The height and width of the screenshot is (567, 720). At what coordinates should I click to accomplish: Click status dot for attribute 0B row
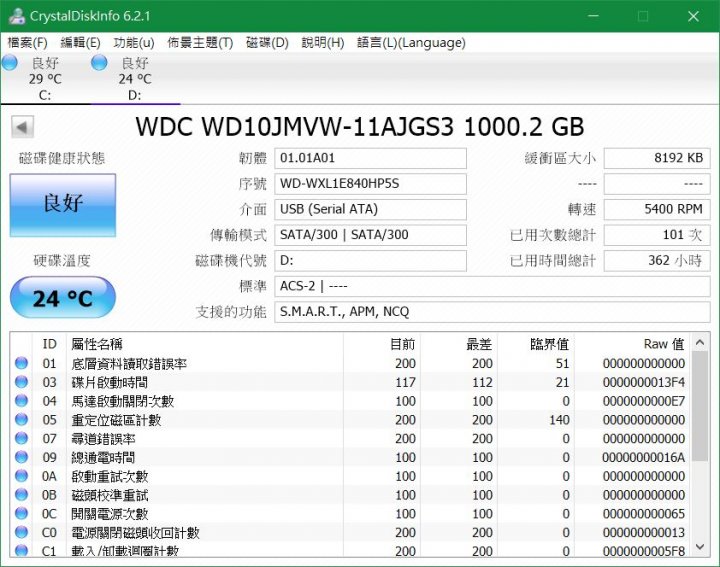tap(21, 495)
